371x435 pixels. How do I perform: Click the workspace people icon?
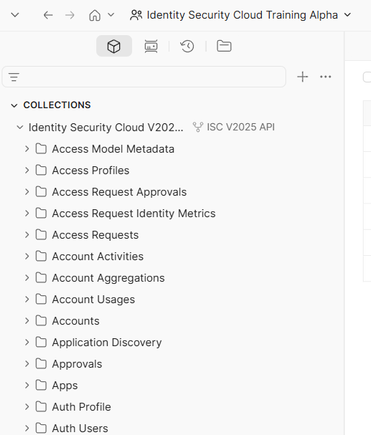tap(136, 15)
